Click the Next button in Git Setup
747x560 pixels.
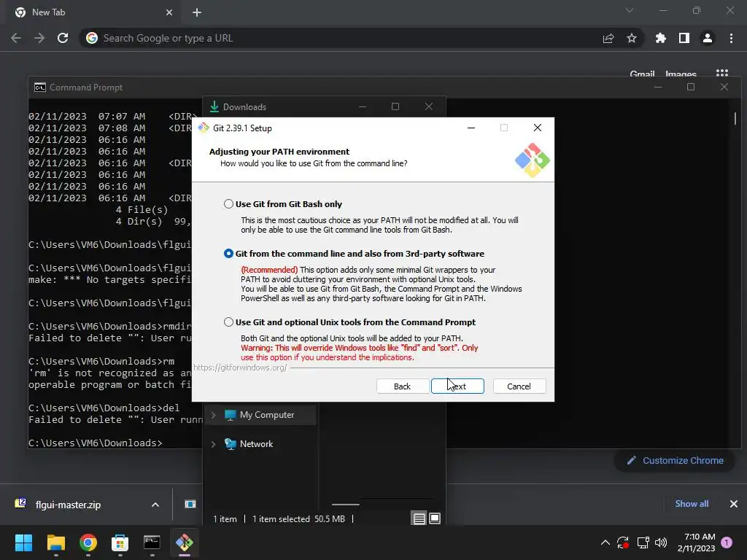tap(457, 386)
